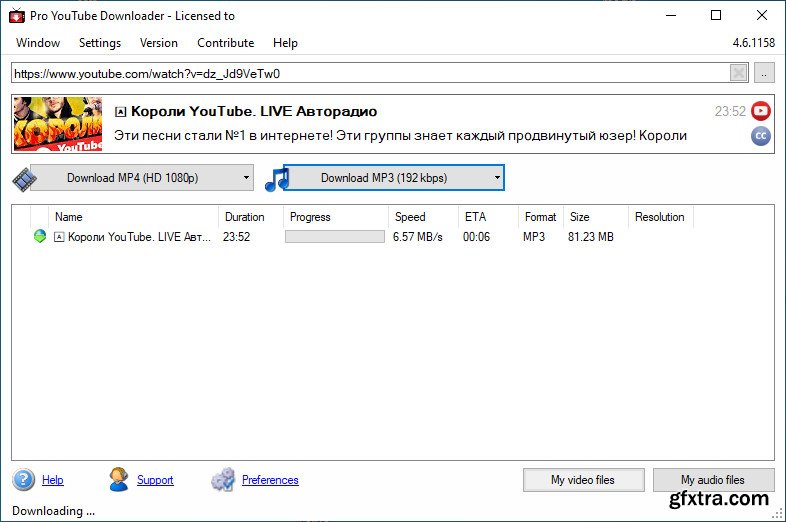Open the Settings menu
Image resolution: width=786 pixels, height=522 pixels.
pyautogui.click(x=100, y=43)
